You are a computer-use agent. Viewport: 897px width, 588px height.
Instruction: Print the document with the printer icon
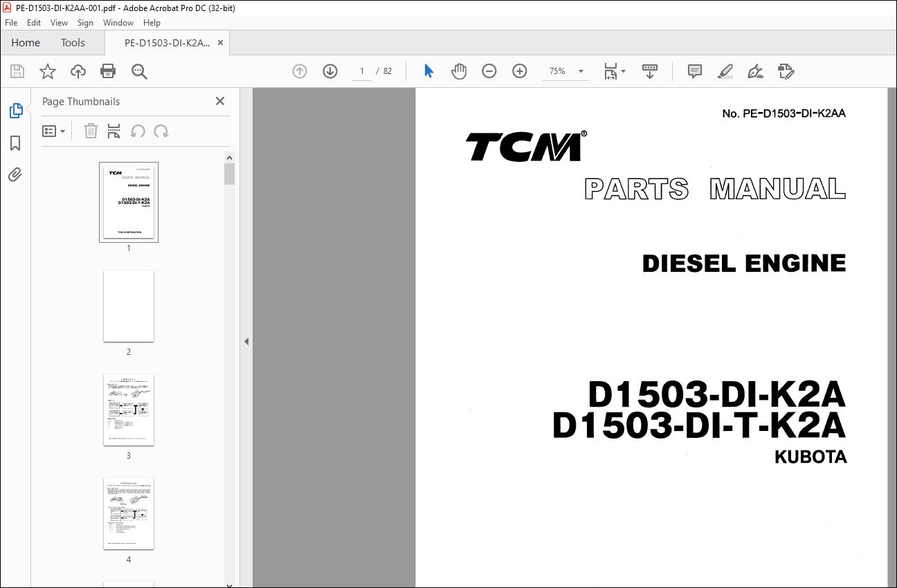coord(108,71)
